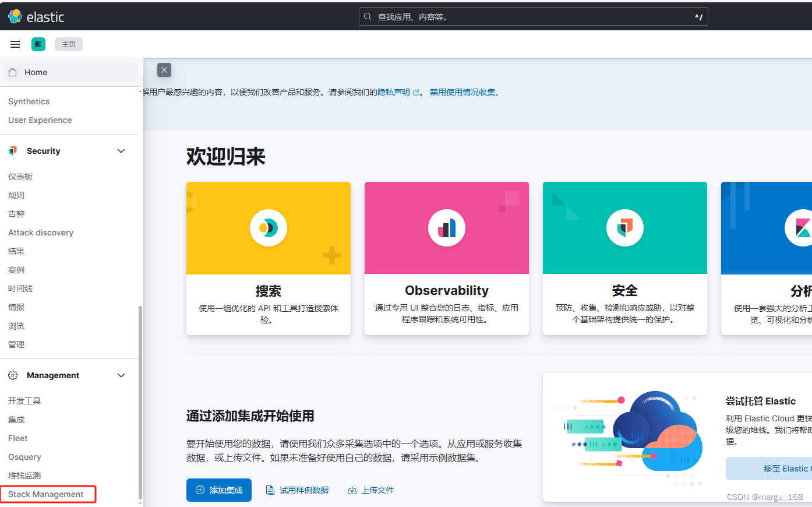The width and height of the screenshot is (812, 507).
Task: Open Security 仪表板
Action: [20, 177]
